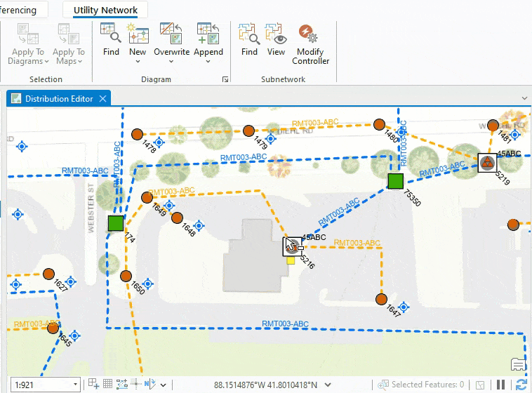Click the Overwrite diagram icon
The image size is (532, 393).
(171, 33)
